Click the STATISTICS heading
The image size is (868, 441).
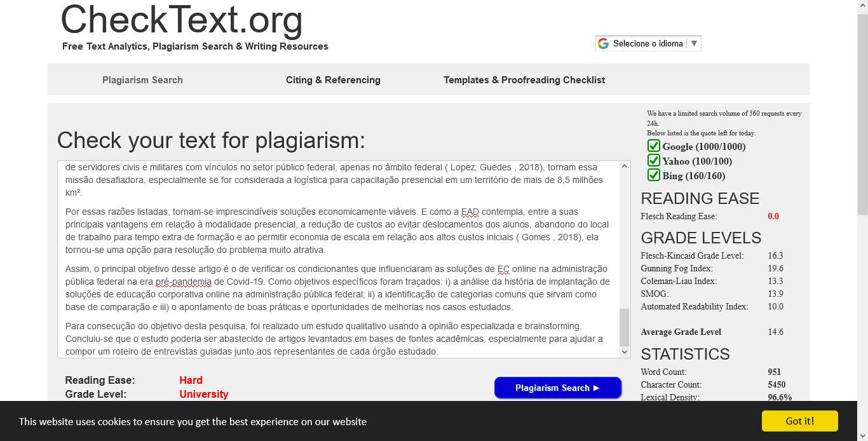click(685, 354)
